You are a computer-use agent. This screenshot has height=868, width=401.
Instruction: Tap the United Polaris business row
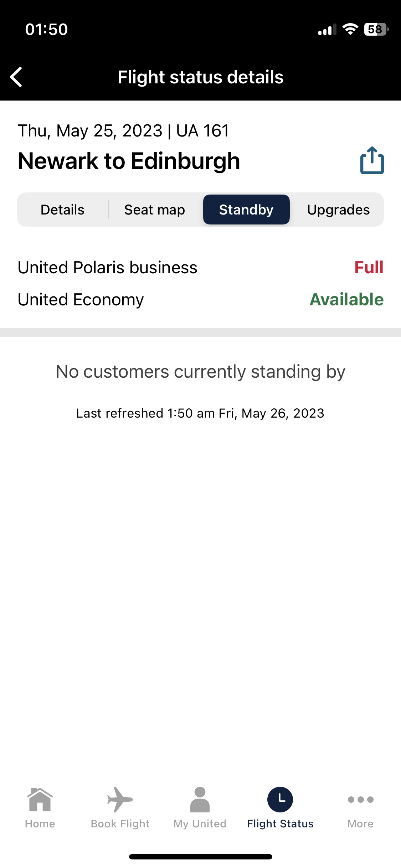tap(200, 267)
